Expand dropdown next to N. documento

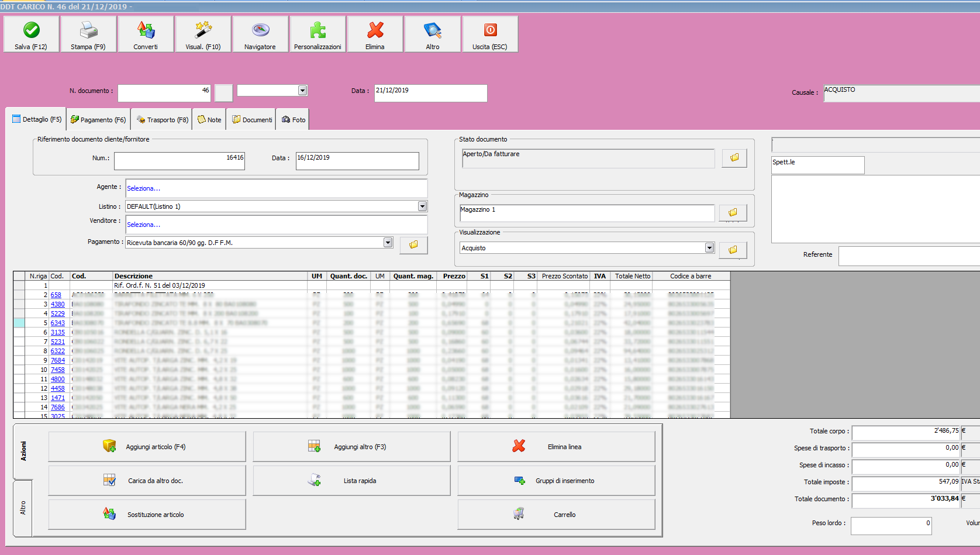pyautogui.click(x=302, y=91)
